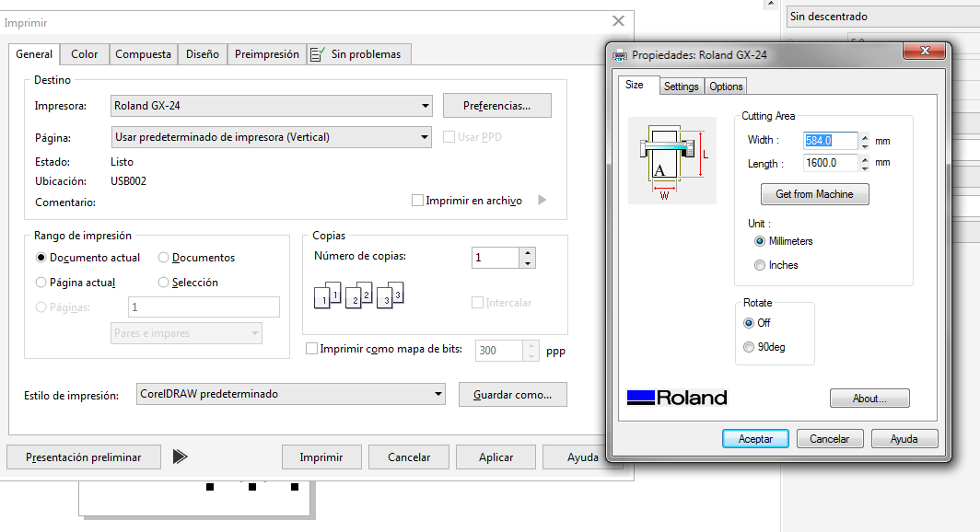Click the cutting area diagram preview
This screenshot has width=980, height=532.
[671, 160]
